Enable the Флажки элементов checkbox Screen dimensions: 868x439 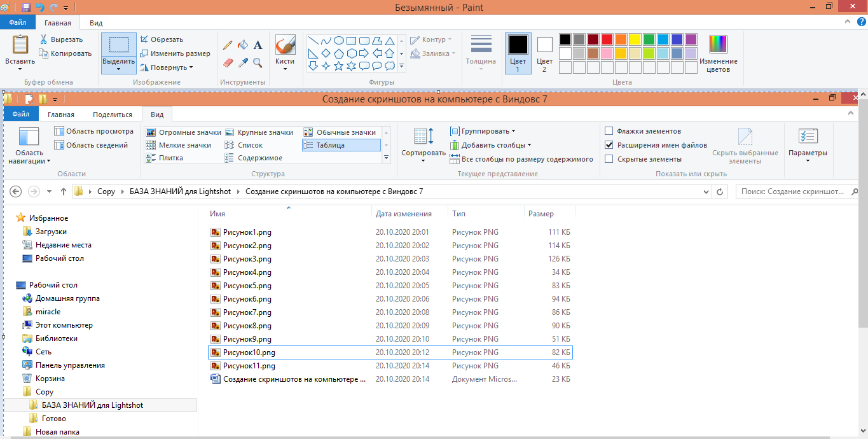point(609,131)
